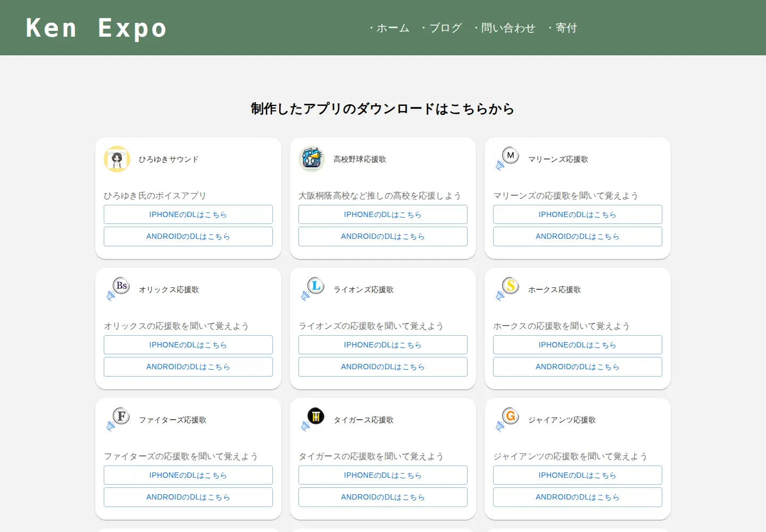
Task: Click the マリーンズ応援歌 M logo icon
Action: [506, 159]
